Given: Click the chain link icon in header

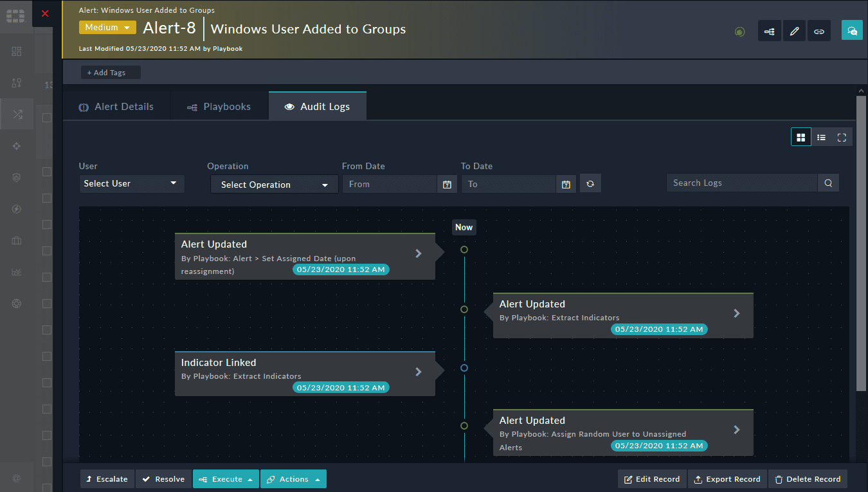Looking at the screenshot, I should [x=818, y=31].
